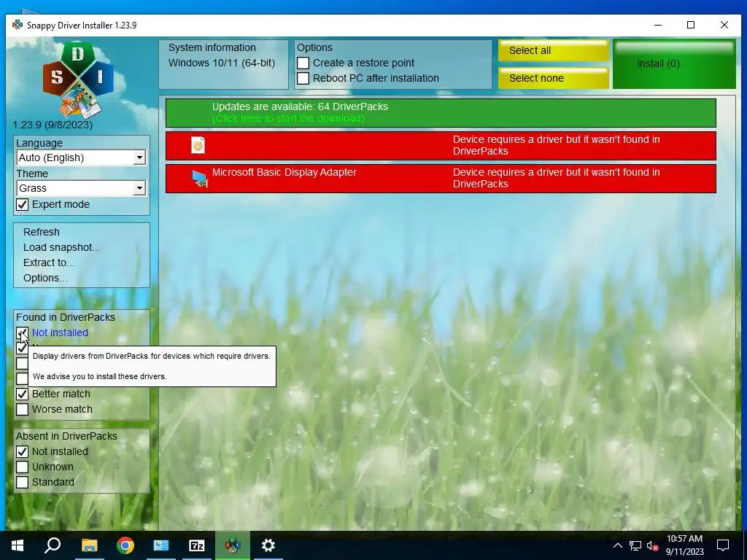Image resolution: width=747 pixels, height=560 pixels.
Task: Open 7-Zip from the taskbar
Action: [x=197, y=545]
